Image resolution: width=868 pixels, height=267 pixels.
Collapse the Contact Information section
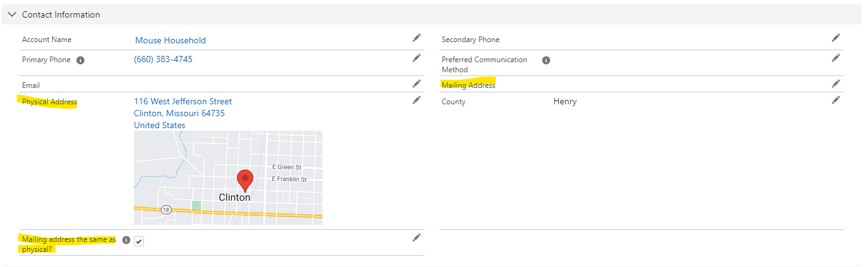[12, 14]
